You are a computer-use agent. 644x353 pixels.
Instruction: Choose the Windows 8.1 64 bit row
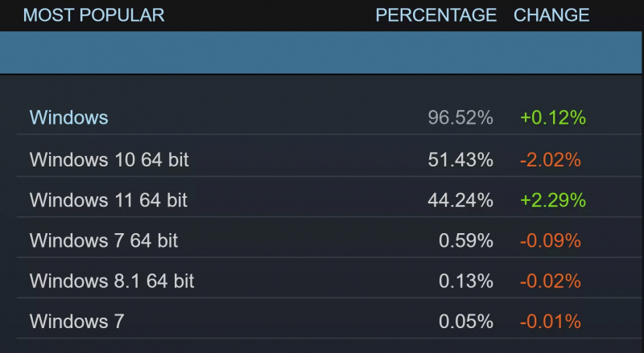112,281
